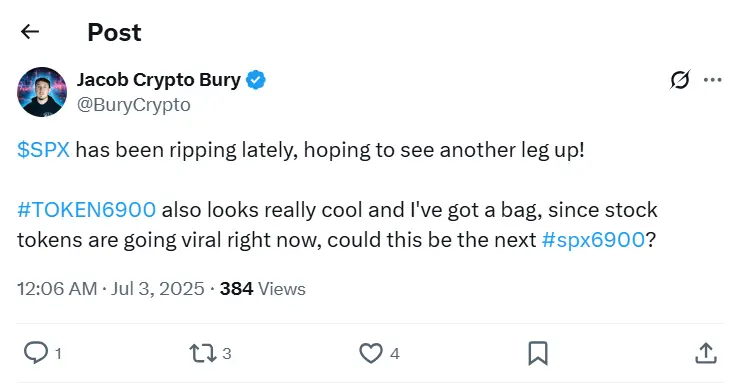Click the blue verified badge
Image resolution: width=734 pixels, height=384 pixels.
[256, 80]
